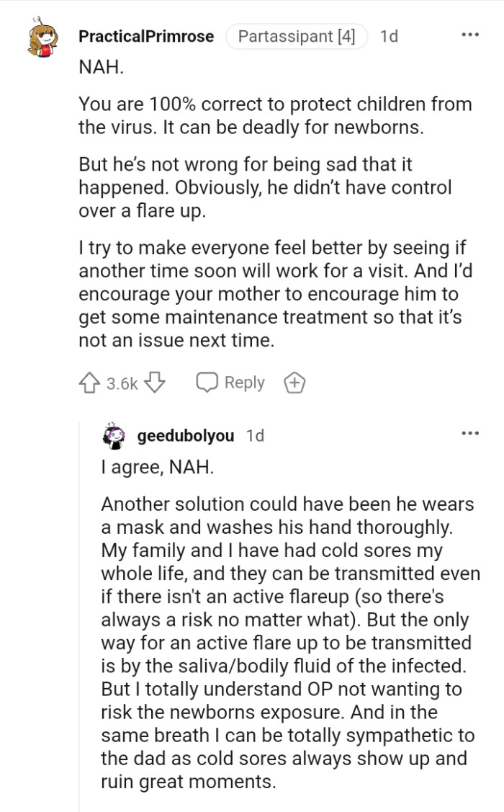Click the three-dot icon on PracticalPrimrose's comment
Screen dimensions: 504x812
[x=470, y=34]
